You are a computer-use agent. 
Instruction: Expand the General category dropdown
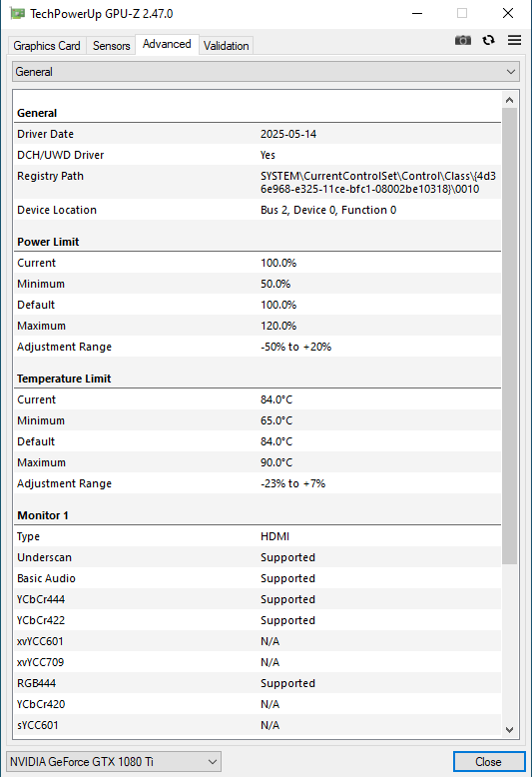tap(266, 72)
